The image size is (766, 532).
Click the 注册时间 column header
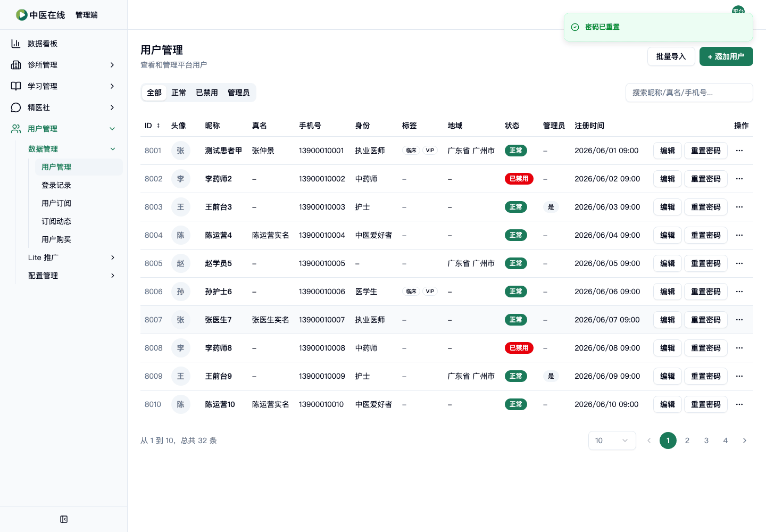[589, 126]
